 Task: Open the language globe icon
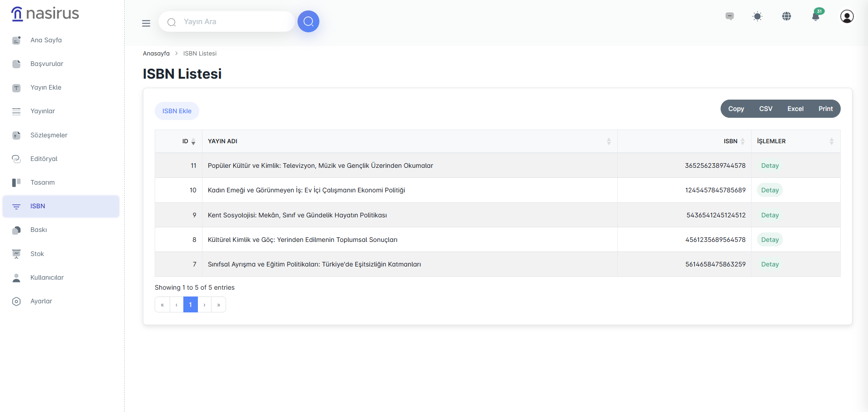(787, 16)
